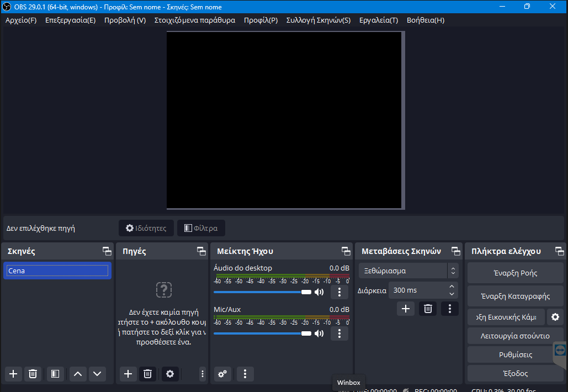568x392 pixels.
Task: Undock the Σκηνές panel
Action: (107, 251)
